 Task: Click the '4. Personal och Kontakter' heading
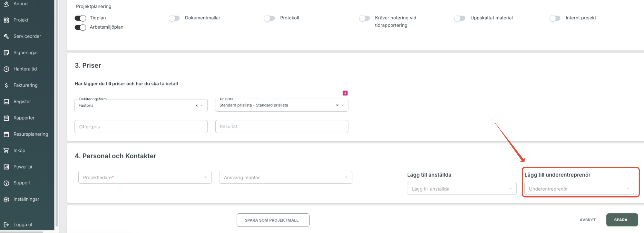(115, 156)
